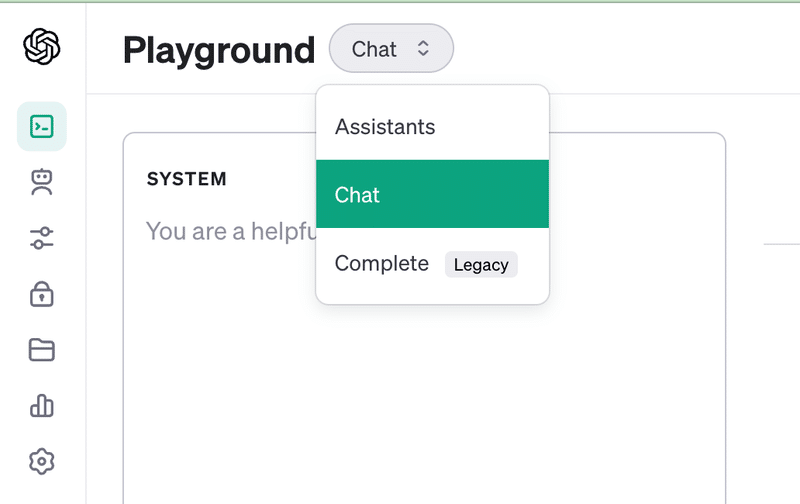Click the OpenAI logo icon
The width and height of the screenshot is (800, 504).
42,46
